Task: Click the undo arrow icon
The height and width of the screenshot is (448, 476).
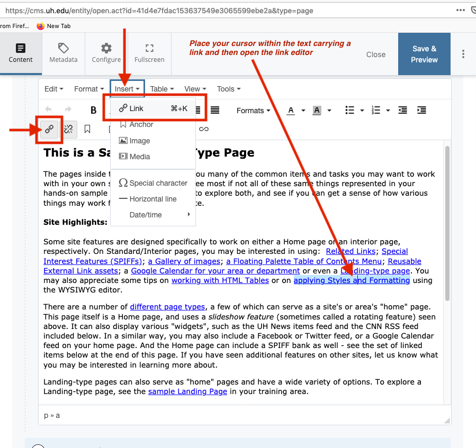Action: [48, 109]
